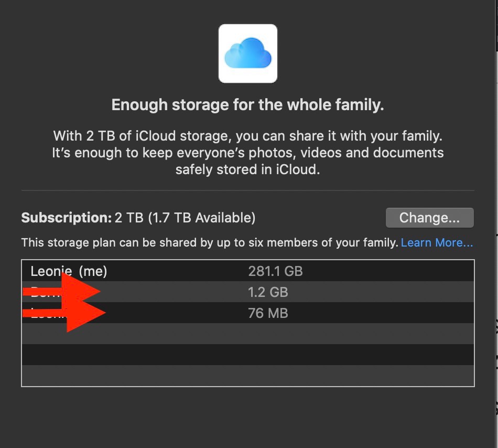Click the first empty row below 76 MB

tap(247, 334)
